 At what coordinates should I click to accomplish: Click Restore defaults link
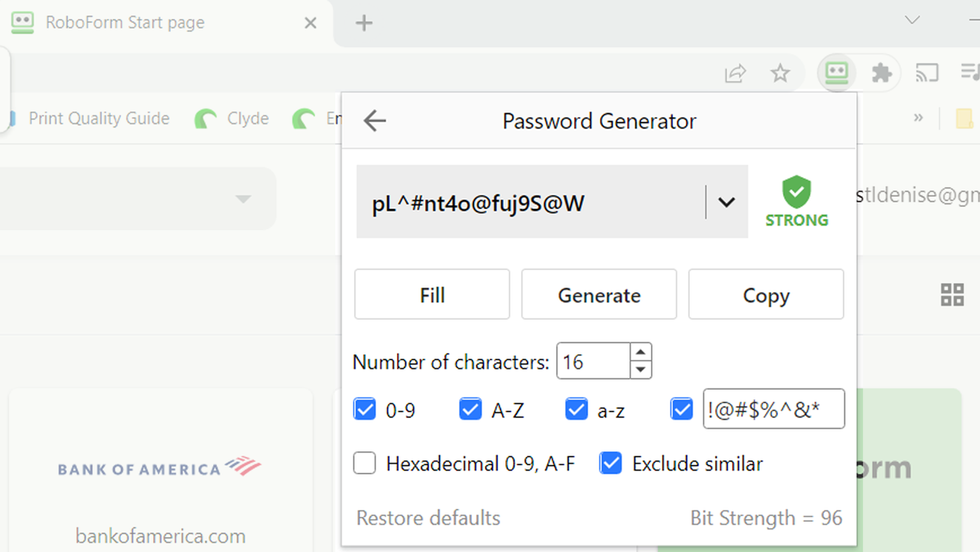(428, 518)
